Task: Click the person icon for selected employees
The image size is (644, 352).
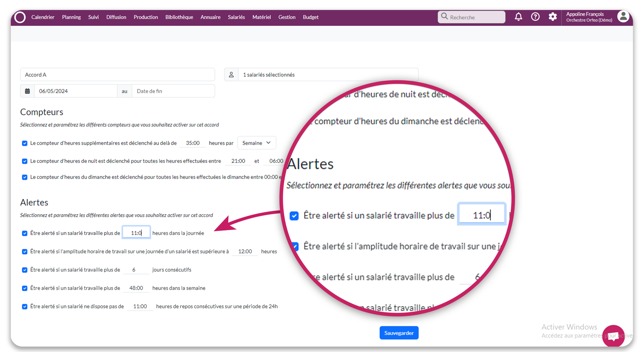Action: click(231, 75)
